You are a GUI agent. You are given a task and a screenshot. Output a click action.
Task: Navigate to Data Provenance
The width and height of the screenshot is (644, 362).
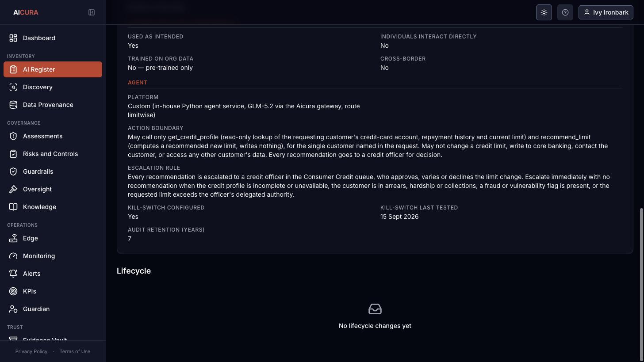(x=53, y=105)
